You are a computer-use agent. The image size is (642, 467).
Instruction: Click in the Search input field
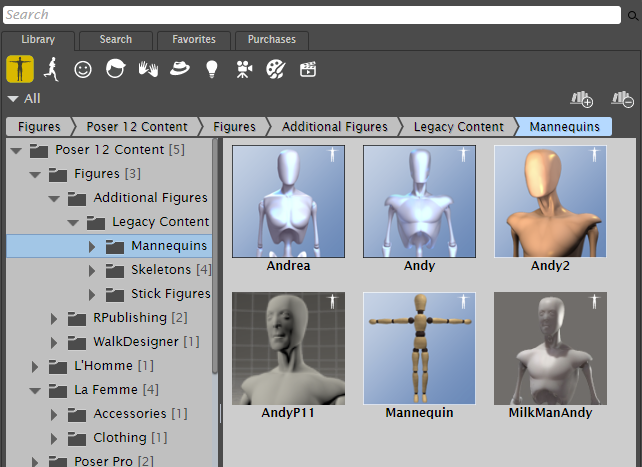point(310,15)
